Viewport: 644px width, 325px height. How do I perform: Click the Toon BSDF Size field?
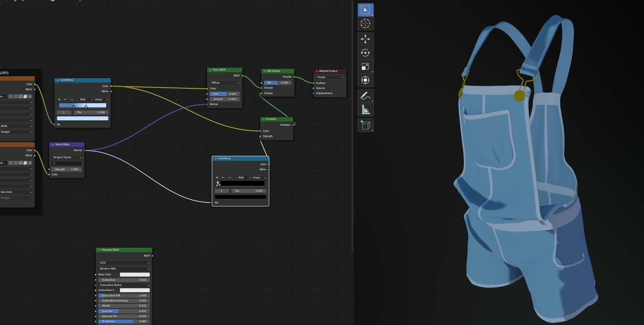pos(224,94)
